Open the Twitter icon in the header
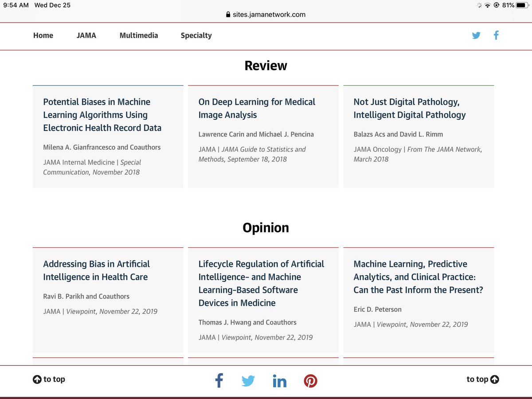The width and height of the screenshot is (532, 399). (476, 35)
